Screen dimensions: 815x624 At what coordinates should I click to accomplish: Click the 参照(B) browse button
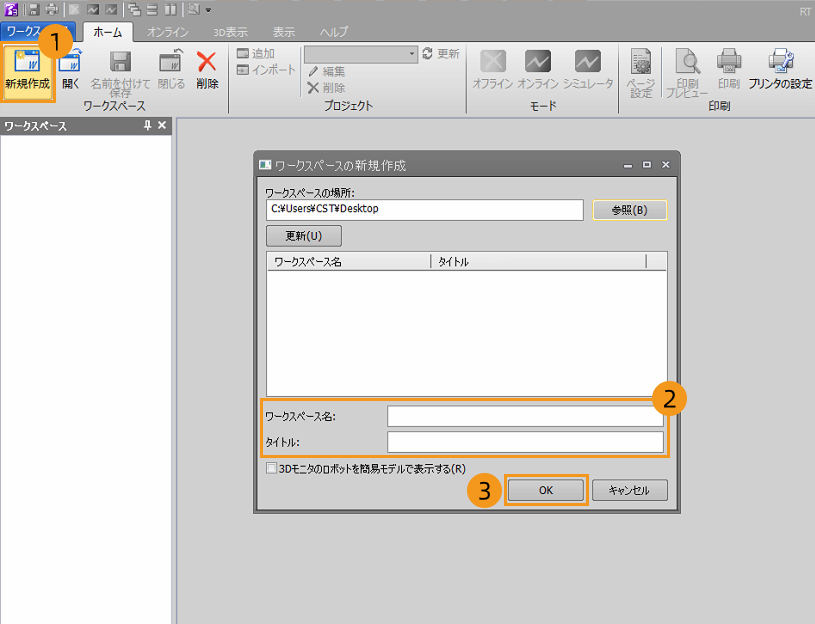[x=628, y=210]
